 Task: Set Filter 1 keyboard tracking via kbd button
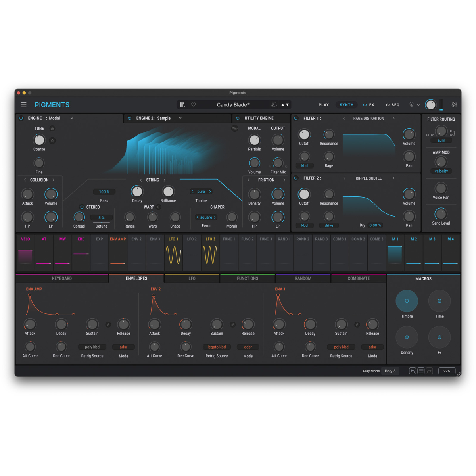pos(304,165)
